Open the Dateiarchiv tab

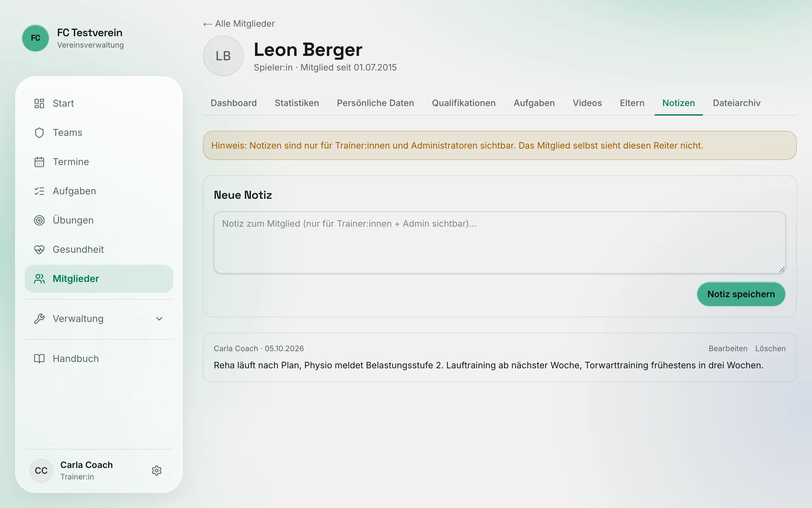click(x=737, y=103)
